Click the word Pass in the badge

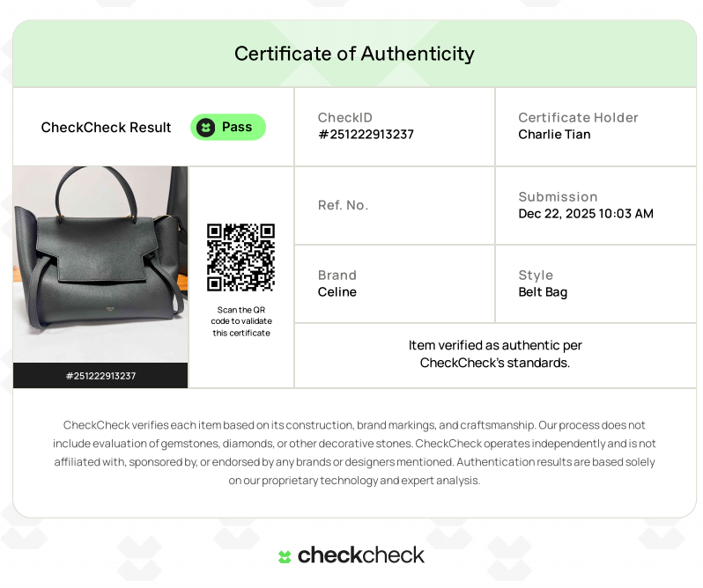237,128
